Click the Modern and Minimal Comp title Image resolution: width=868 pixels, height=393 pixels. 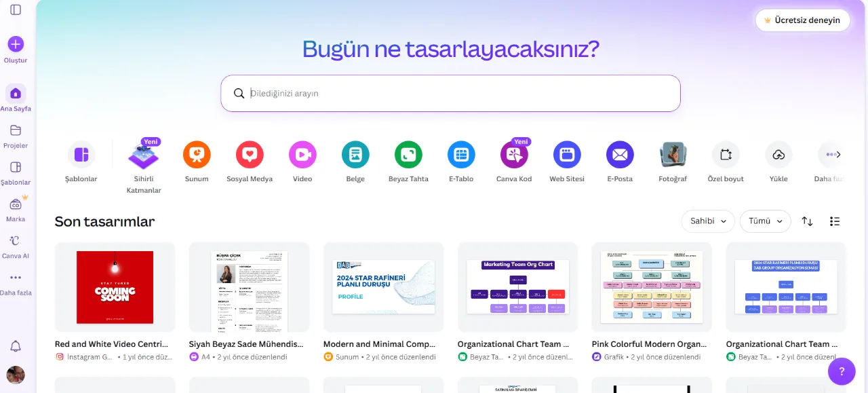tap(379, 344)
